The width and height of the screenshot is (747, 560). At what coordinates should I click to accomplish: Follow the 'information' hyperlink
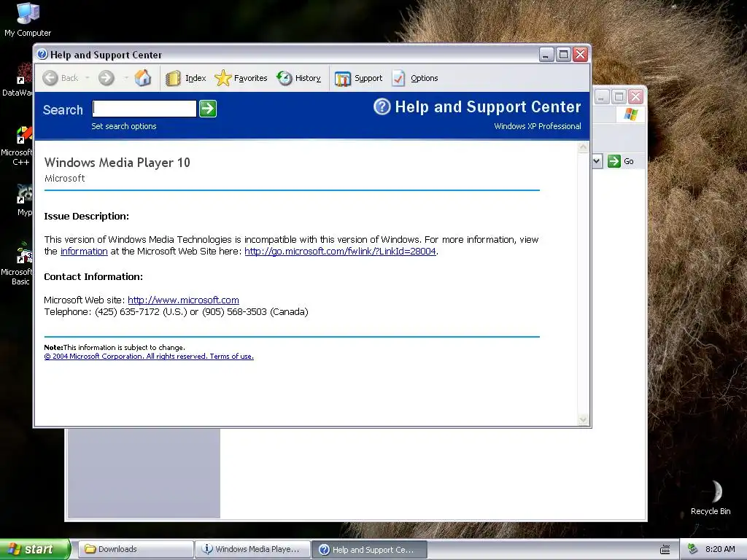84,251
